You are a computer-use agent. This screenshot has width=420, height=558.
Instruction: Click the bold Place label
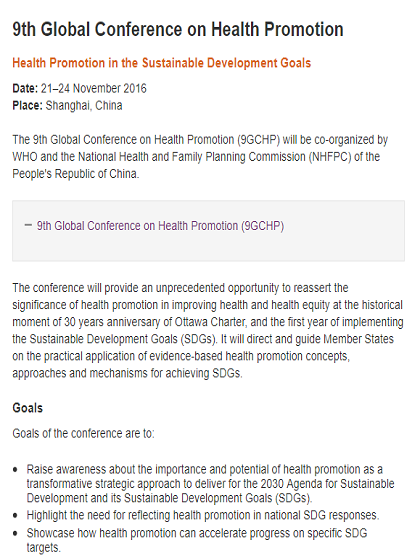(27, 106)
